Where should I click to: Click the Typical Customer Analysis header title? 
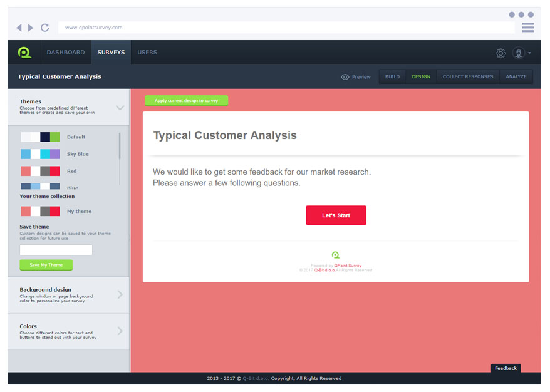(60, 76)
